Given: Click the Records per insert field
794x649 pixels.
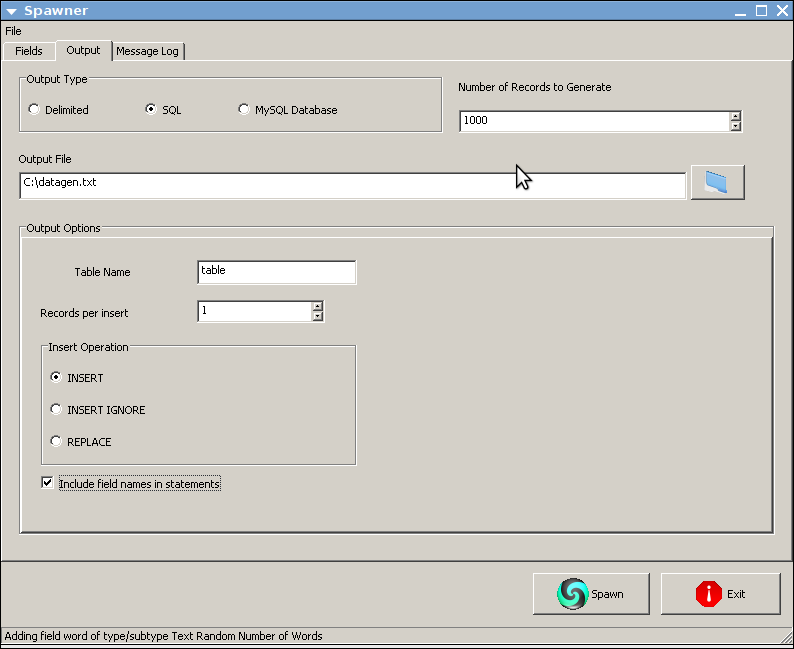Looking at the screenshot, I should click(x=255, y=311).
